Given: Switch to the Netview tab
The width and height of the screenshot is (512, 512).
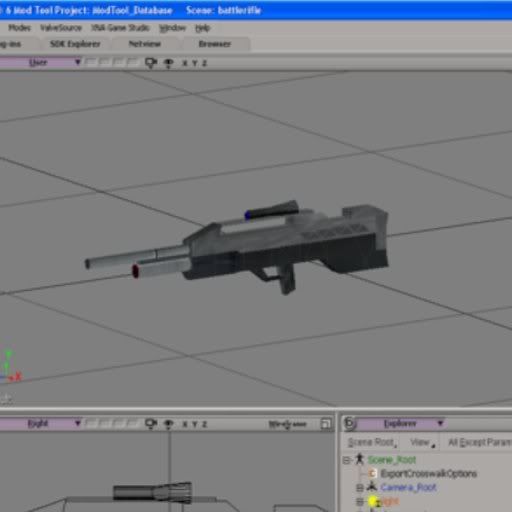Looking at the screenshot, I should point(145,44).
